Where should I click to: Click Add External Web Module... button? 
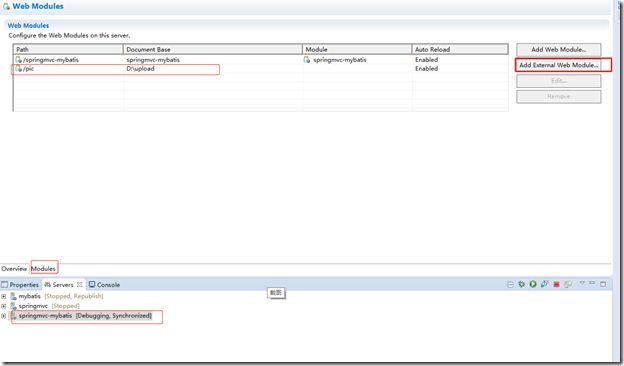pos(559,65)
